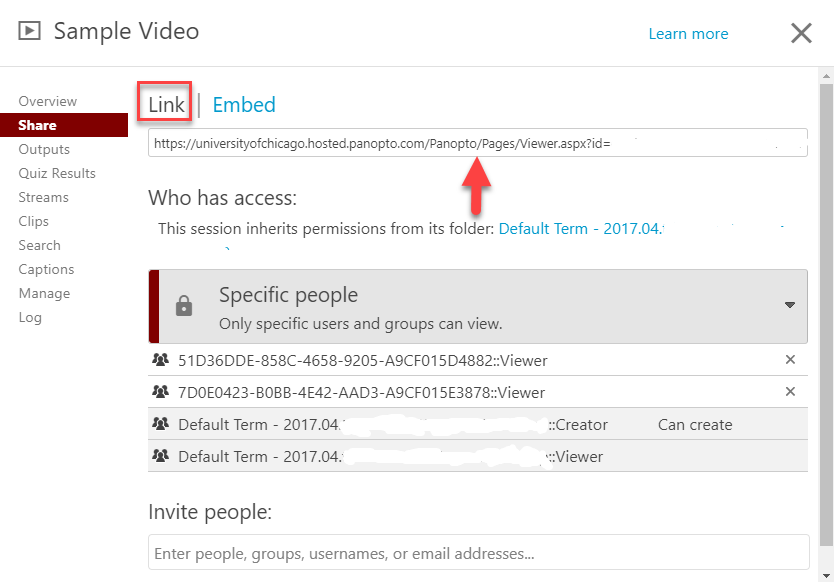Open the Learn more link
The width and height of the screenshot is (834, 582).
click(x=688, y=34)
